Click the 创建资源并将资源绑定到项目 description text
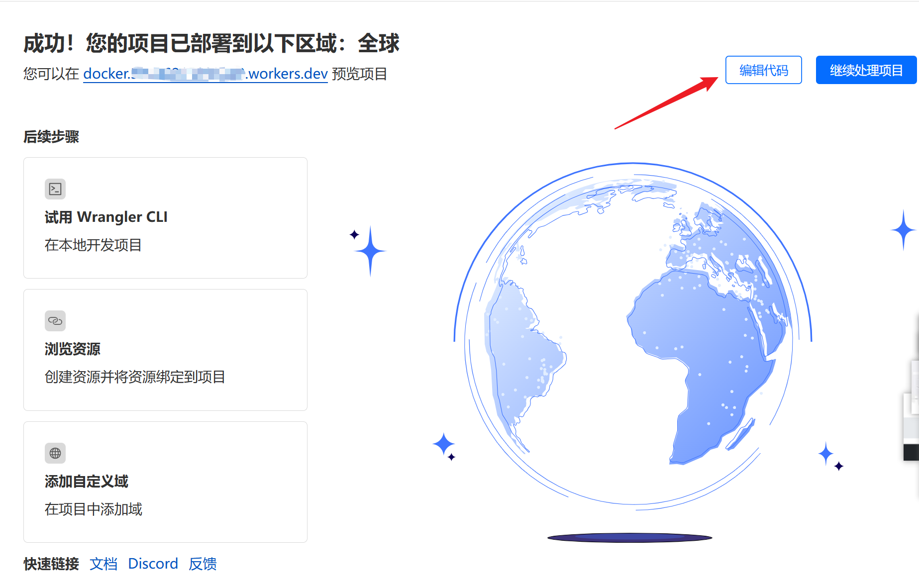The height and width of the screenshot is (588, 919). coord(134,377)
